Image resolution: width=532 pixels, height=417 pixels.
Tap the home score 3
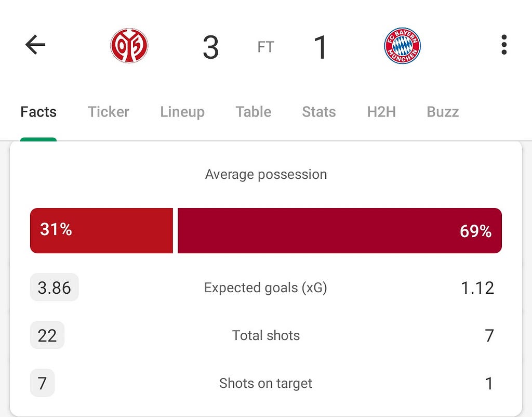click(211, 47)
